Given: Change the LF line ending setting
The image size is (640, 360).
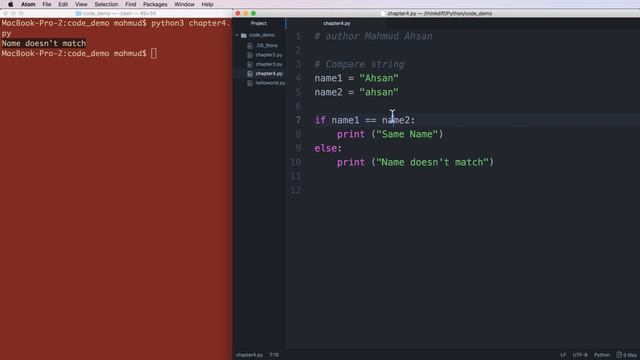Looking at the screenshot, I should coord(563,355).
